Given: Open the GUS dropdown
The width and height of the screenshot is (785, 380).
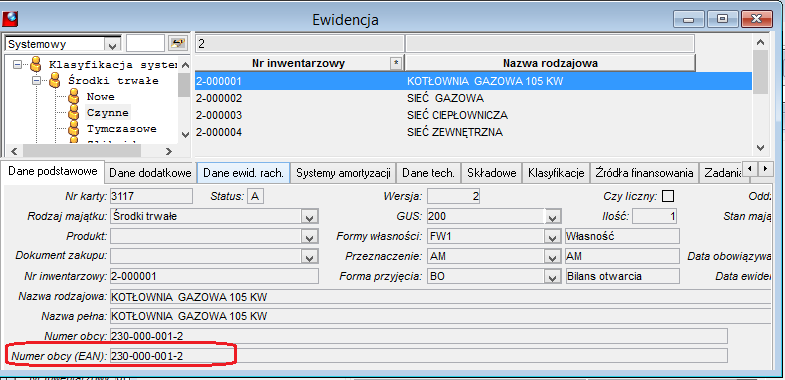Looking at the screenshot, I should (x=552, y=217).
